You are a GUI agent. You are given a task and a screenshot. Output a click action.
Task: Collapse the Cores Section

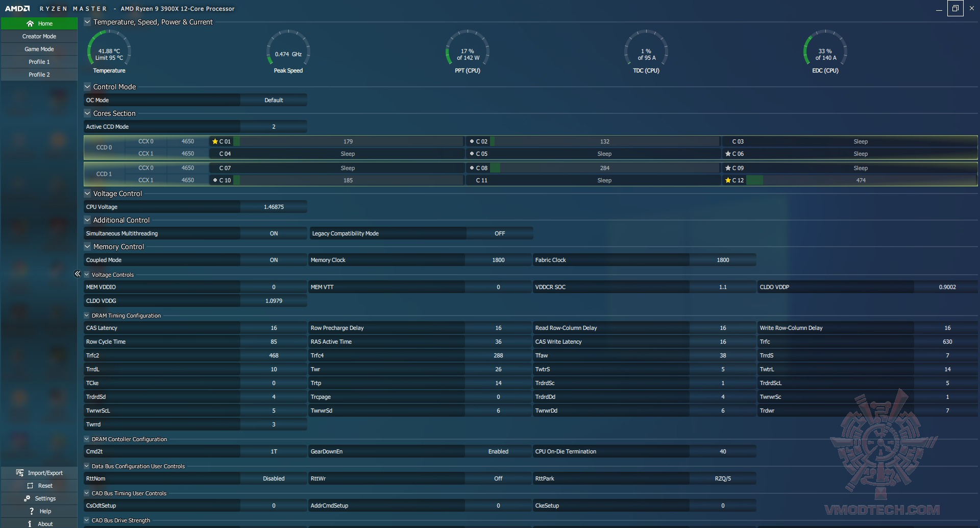[87, 113]
